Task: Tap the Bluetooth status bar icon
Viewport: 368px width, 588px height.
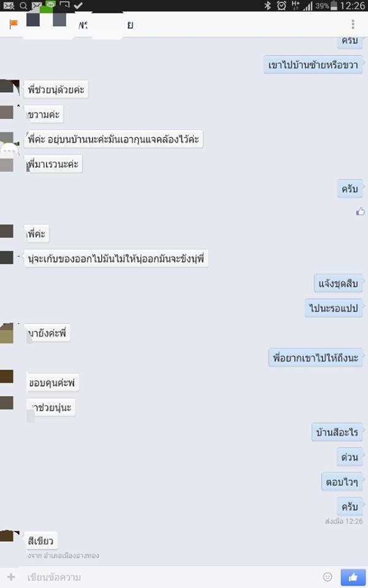Action: 268,6
